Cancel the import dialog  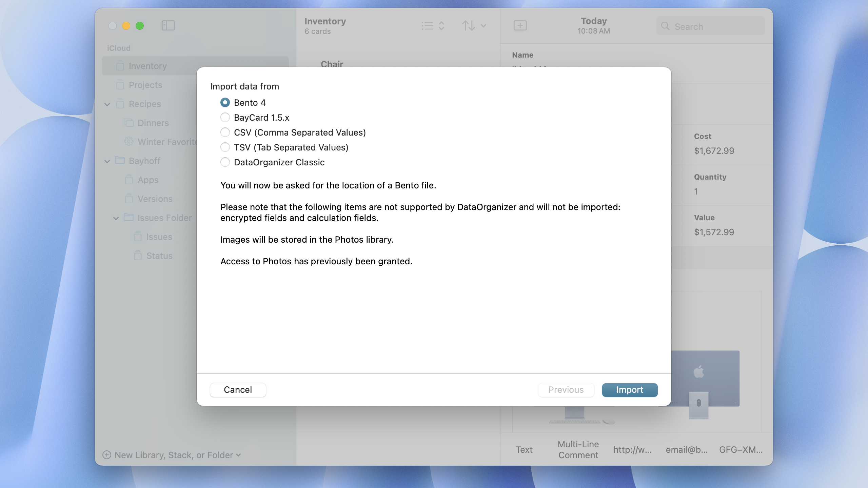pos(238,390)
